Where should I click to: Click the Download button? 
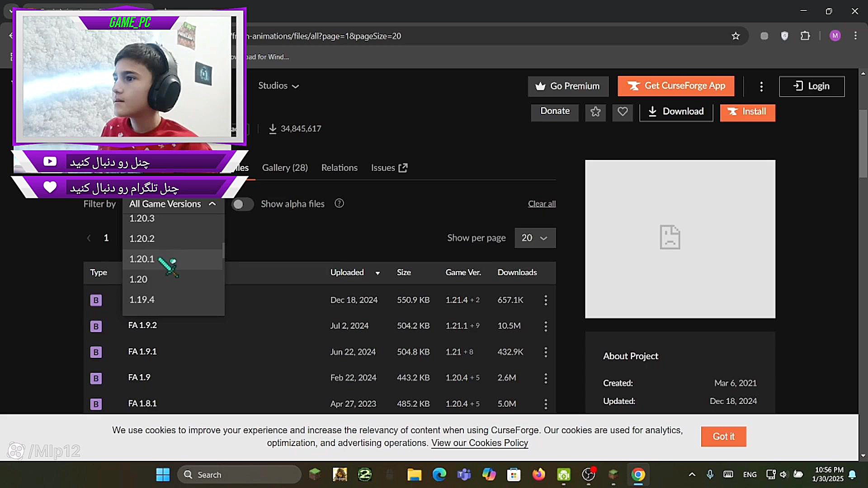pyautogui.click(x=676, y=112)
